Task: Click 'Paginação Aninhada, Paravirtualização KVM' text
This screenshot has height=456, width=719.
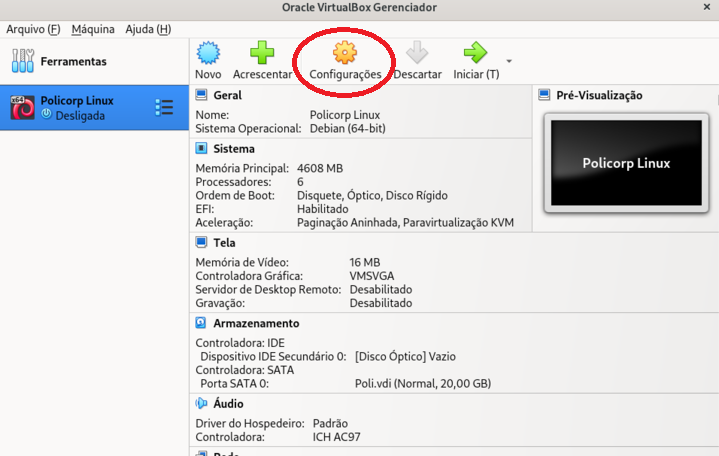Action: click(405, 223)
